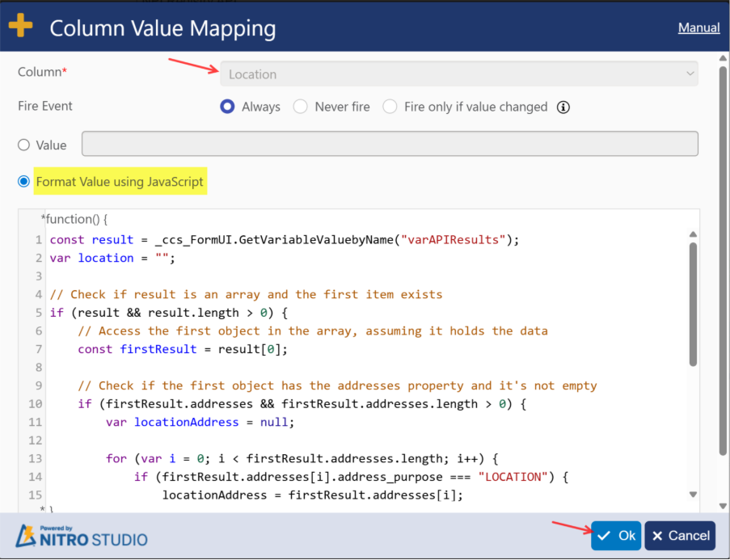Click the Nitro Studio logo
This screenshot has width=730, height=560.
pos(82,536)
